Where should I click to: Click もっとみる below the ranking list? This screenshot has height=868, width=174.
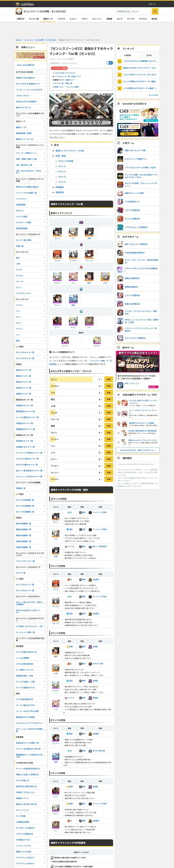tap(153, 95)
